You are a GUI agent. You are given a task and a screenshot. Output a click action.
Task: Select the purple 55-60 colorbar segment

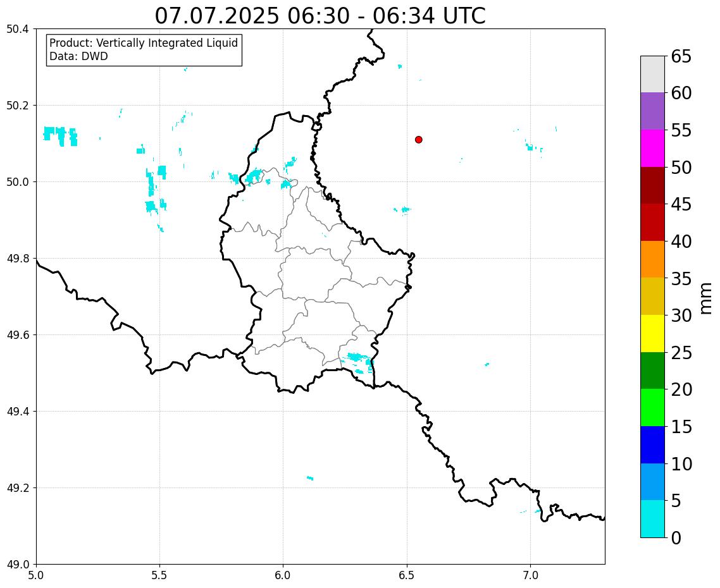pyautogui.click(x=652, y=111)
